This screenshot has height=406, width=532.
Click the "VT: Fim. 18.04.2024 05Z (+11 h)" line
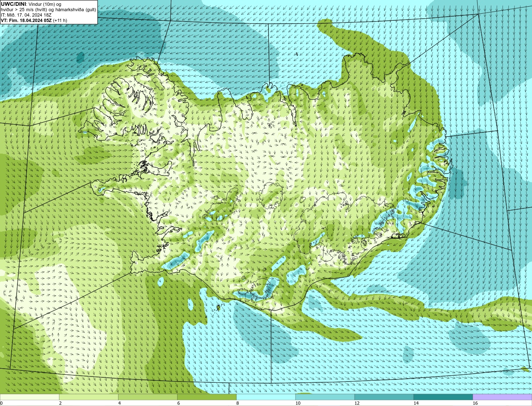pos(34,20)
